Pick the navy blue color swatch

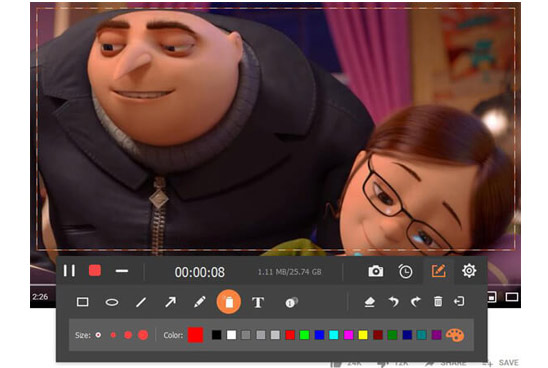pyautogui.click(x=407, y=335)
